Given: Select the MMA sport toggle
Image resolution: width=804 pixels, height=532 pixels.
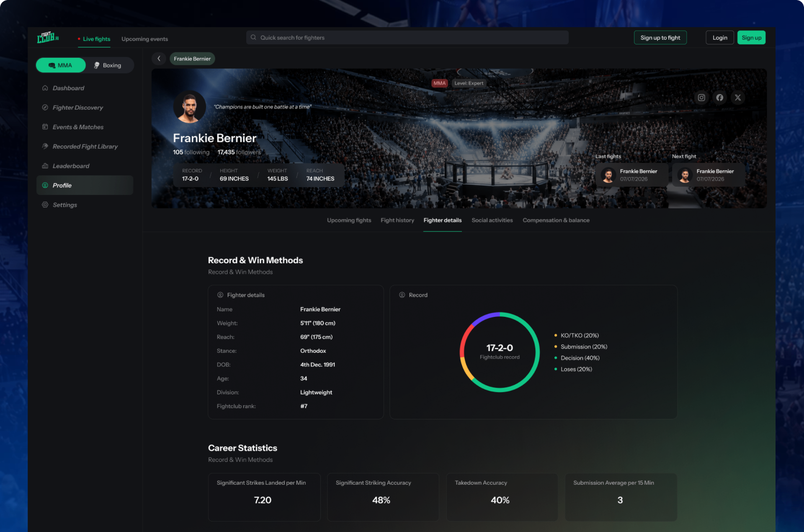Looking at the screenshot, I should pyautogui.click(x=61, y=65).
